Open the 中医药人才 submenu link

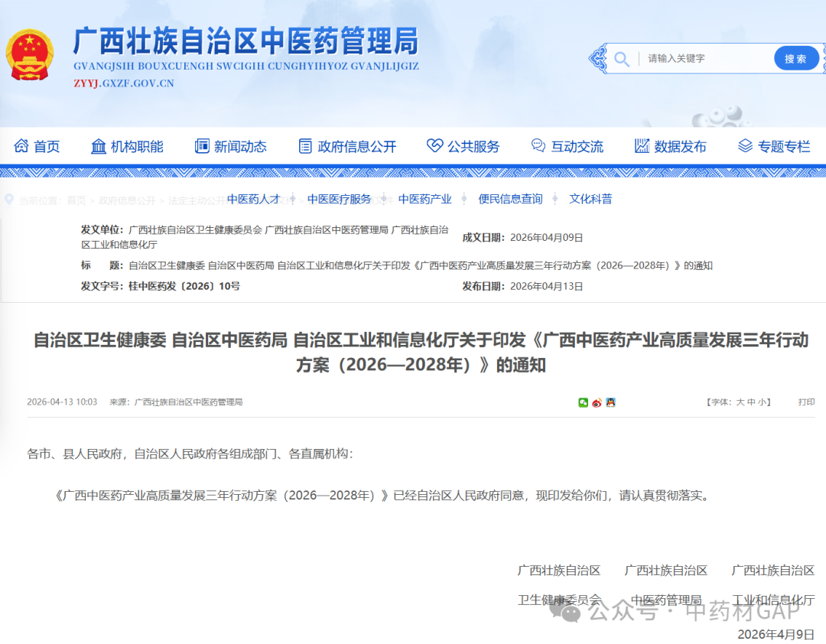click(253, 199)
